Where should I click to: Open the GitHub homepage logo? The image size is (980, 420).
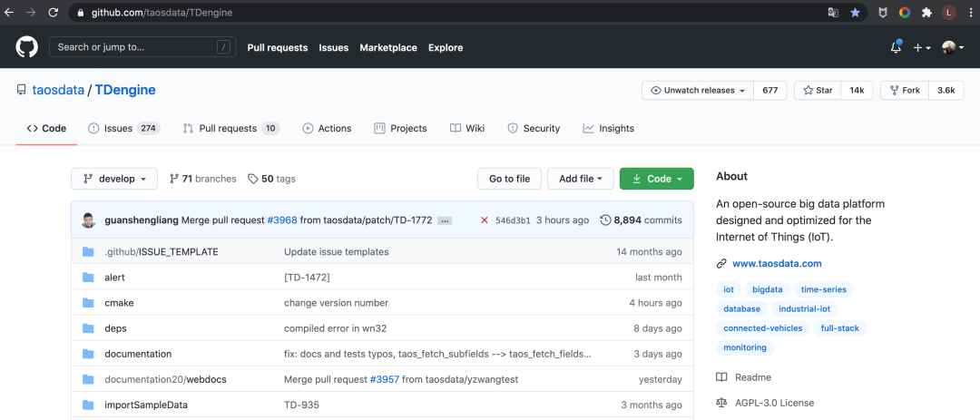[27, 47]
